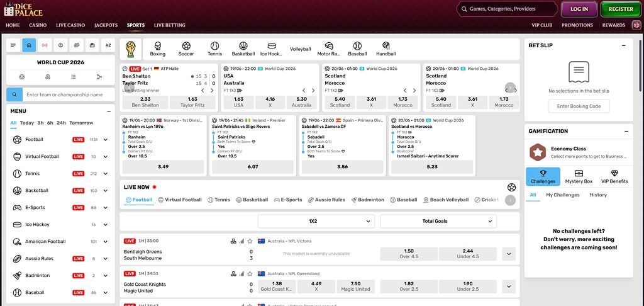Advance featured matches with right arrow

(x=510, y=88)
